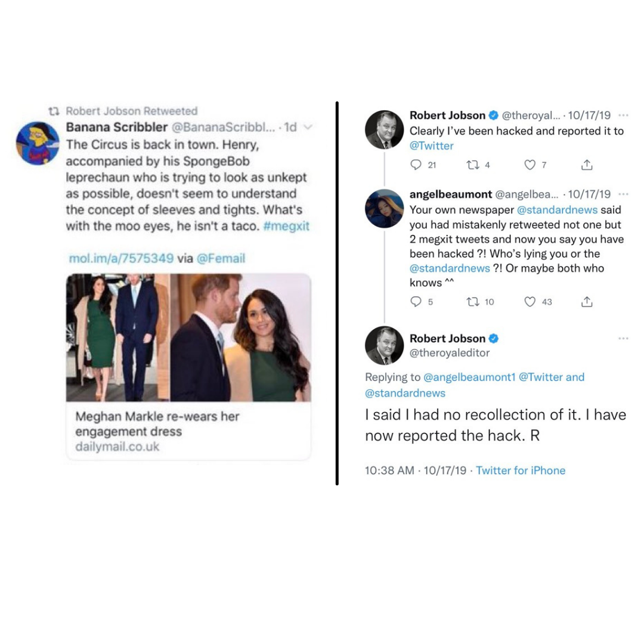View Banana Scribbler's profile avatar
This screenshot has width=644, height=644.
click(38, 143)
